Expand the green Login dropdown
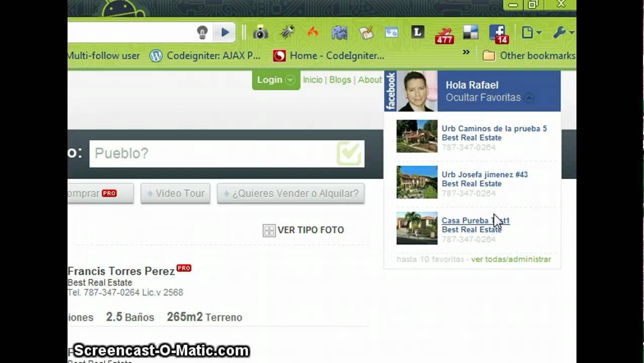Image resolution: width=644 pixels, height=363 pixels. point(276,80)
